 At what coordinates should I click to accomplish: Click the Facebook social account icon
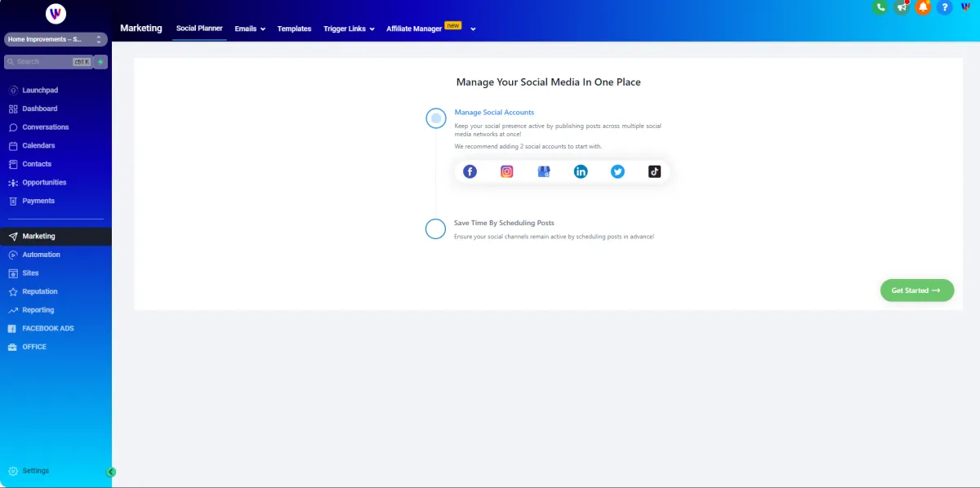[x=470, y=171]
